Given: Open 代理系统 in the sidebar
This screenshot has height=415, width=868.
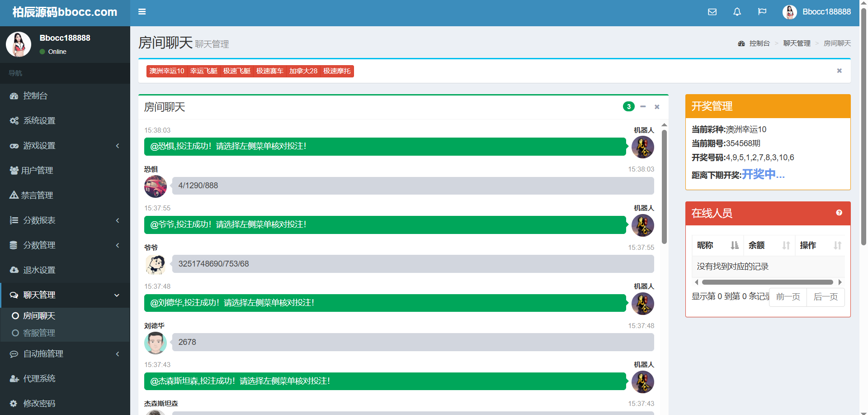Looking at the screenshot, I should point(65,379).
